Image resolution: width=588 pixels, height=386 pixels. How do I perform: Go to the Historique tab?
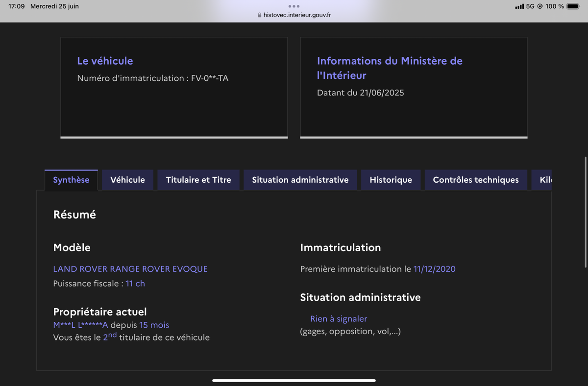pos(391,180)
